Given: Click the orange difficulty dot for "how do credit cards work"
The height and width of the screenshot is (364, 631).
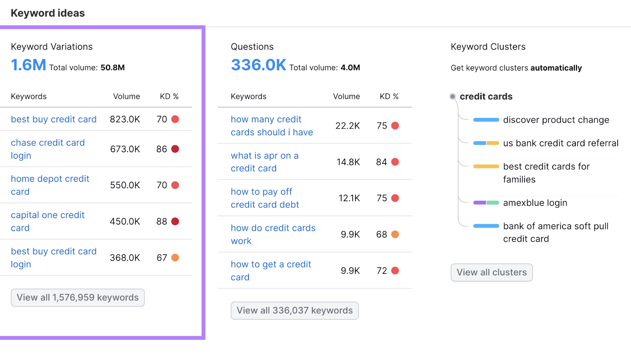Looking at the screenshot, I should [x=395, y=234].
